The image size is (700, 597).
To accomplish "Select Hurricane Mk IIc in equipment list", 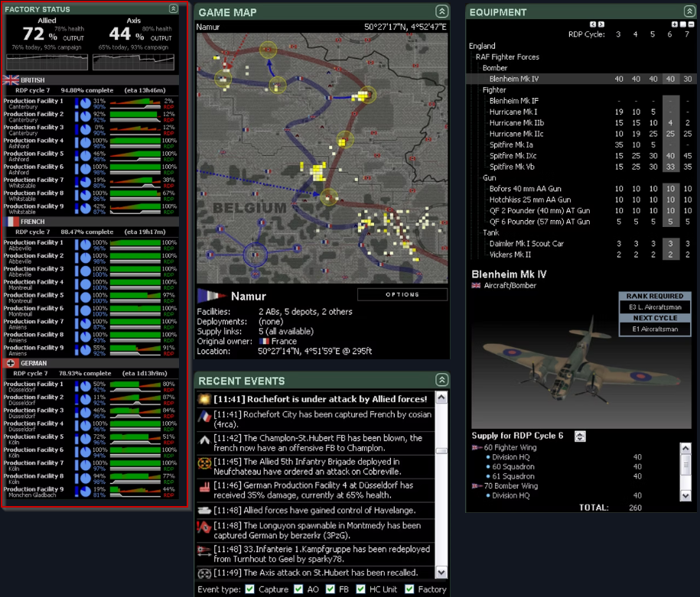I will click(x=581, y=134).
